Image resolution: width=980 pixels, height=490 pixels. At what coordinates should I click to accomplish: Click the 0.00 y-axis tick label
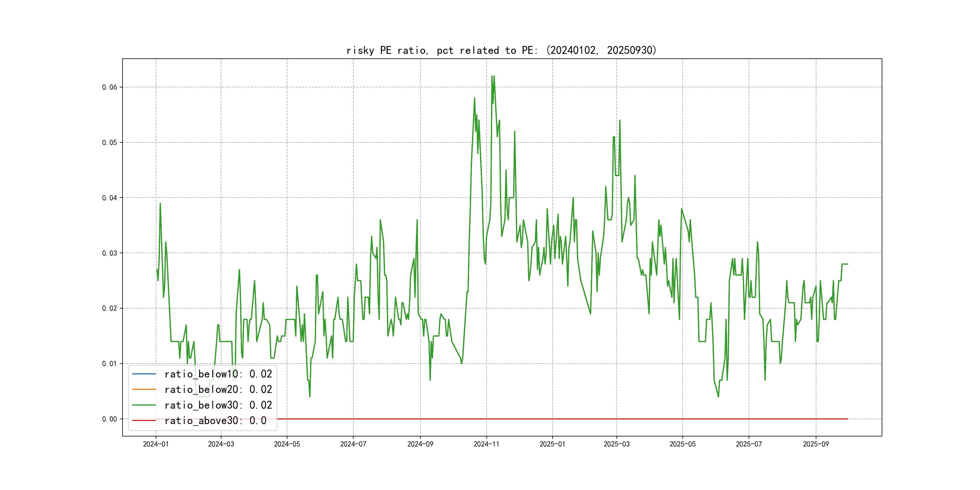[x=109, y=419]
